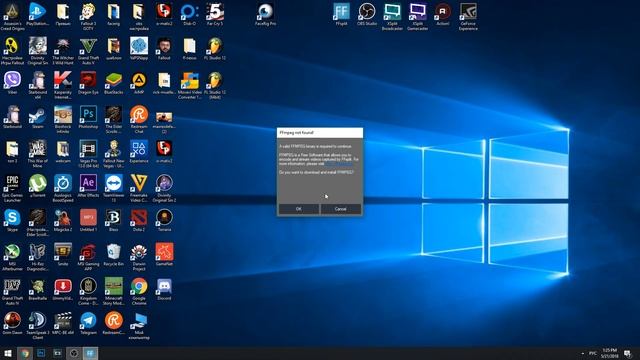Launch the Steam desktop icon
The image size is (640, 360).
(x=38, y=118)
